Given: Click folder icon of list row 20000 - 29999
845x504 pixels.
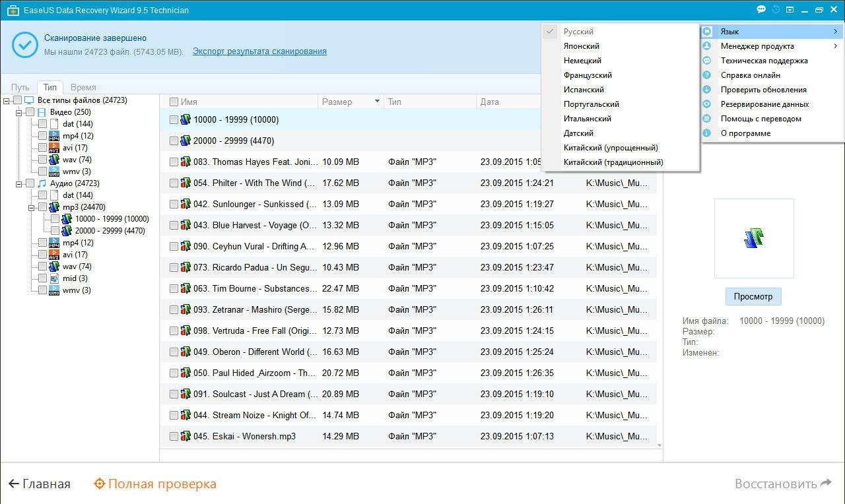Looking at the screenshot, I should [186, 141].
